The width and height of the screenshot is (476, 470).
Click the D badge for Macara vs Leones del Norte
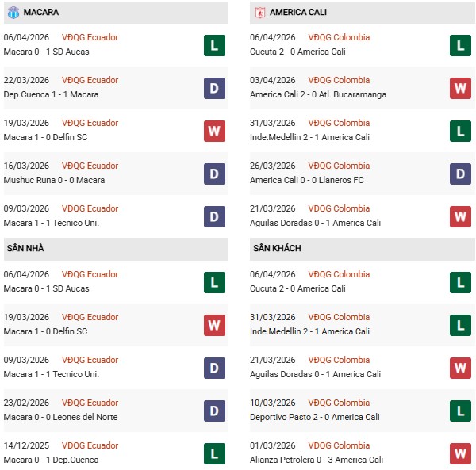click(214, 411)
